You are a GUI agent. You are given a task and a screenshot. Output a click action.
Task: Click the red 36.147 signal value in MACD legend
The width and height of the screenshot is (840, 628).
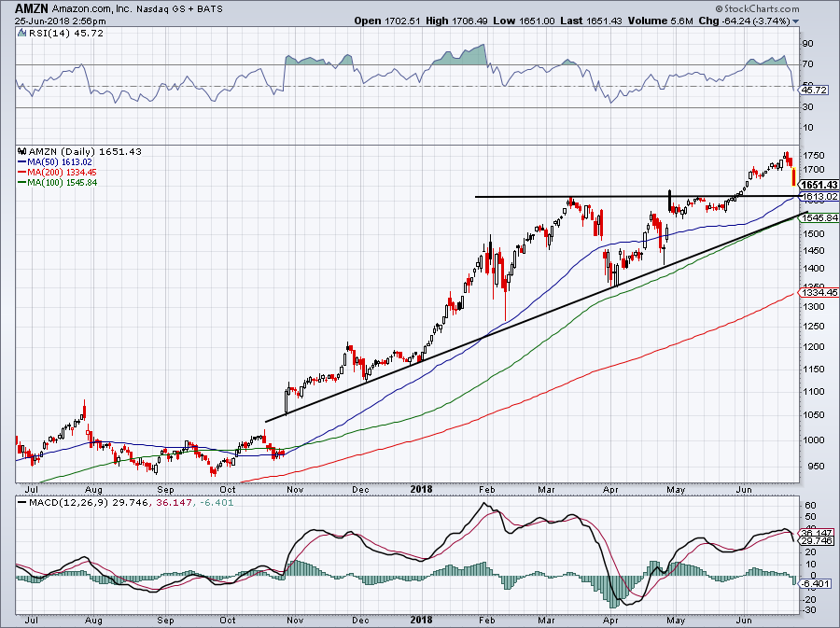click(174, 503)
